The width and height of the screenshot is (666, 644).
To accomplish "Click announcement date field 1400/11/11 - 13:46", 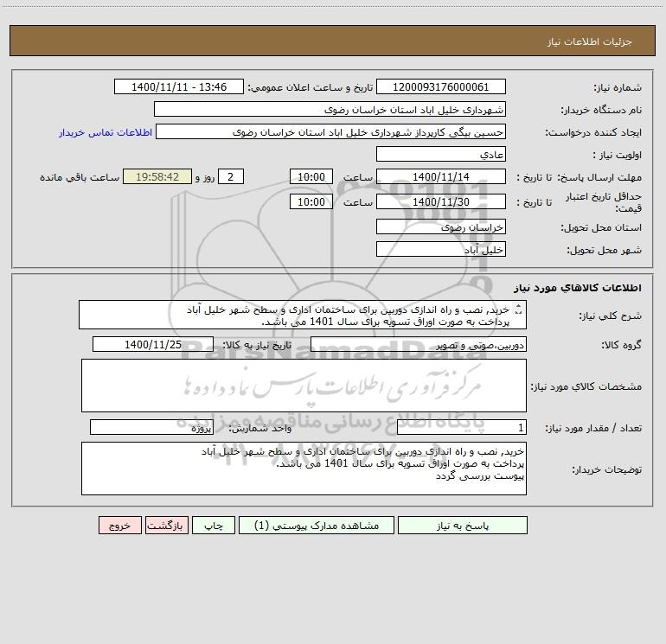I will (179, 87).
